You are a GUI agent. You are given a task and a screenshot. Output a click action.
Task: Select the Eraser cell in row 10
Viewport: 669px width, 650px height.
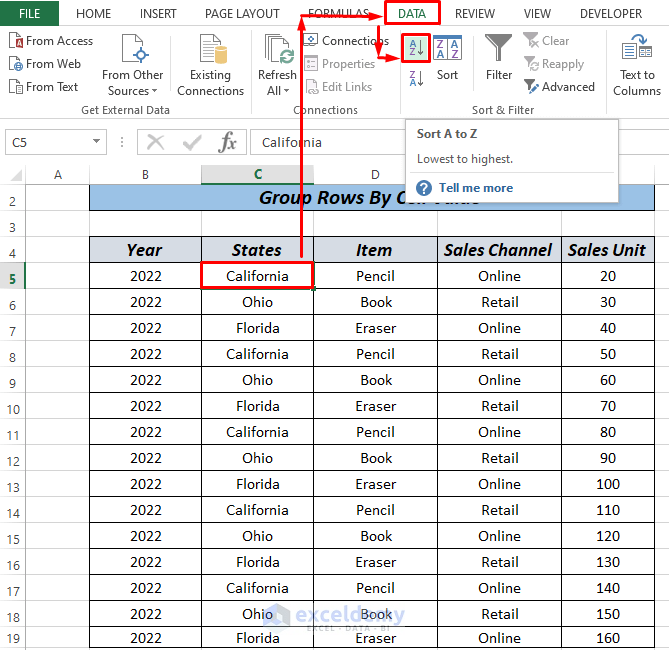[375, 406]
